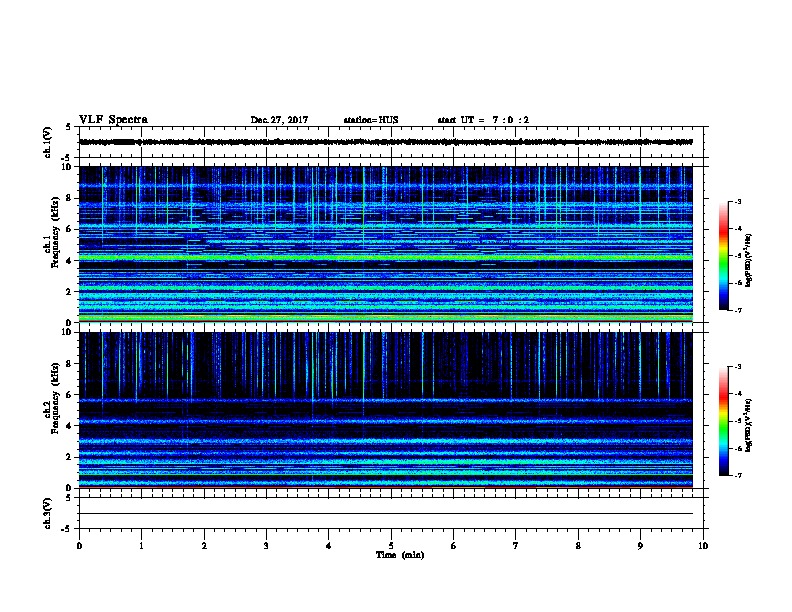The image size is (792, 612).
Task: Click the "-7" tick on lower colorbar
Action: click(737, 476)
